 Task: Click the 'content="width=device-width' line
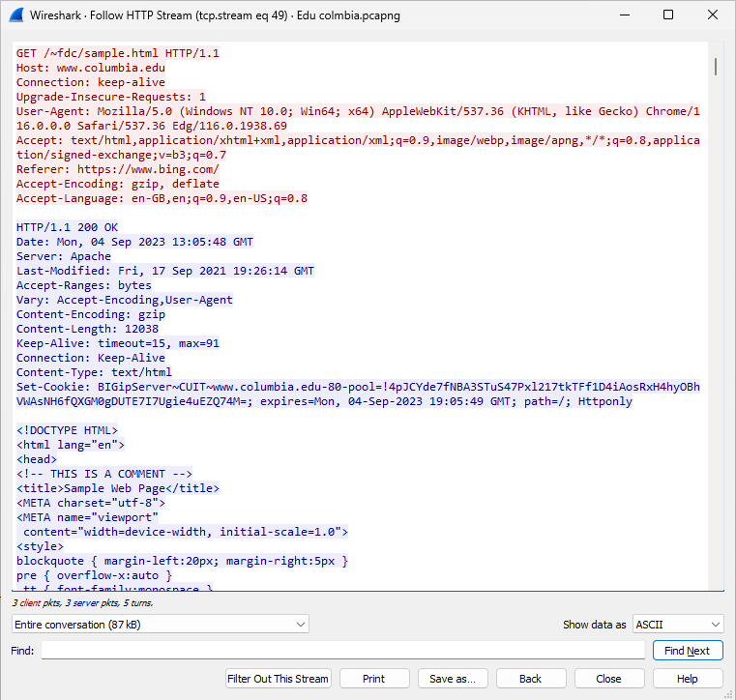pyautogui.click(x=186, y=533)
